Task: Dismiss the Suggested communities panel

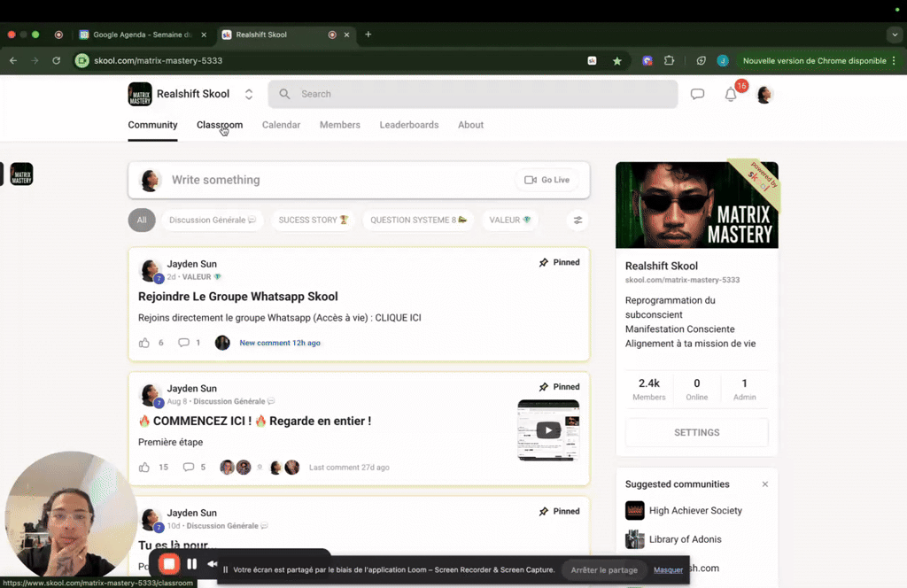Action: 764,484
